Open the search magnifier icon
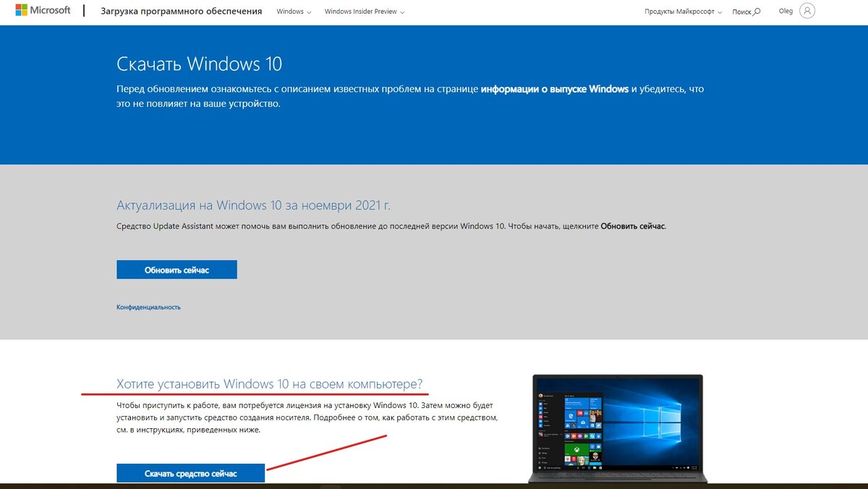The image size is (868, 489). (757, 12)
